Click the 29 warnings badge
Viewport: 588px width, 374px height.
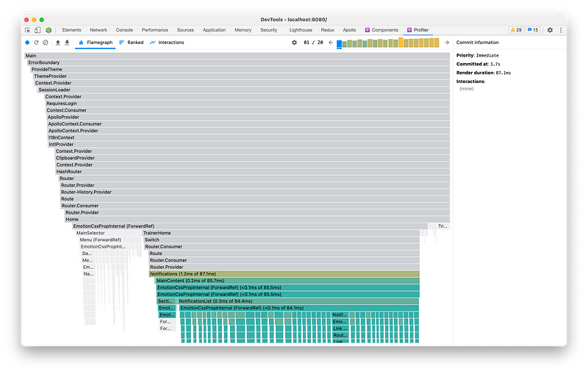(516, 30)
